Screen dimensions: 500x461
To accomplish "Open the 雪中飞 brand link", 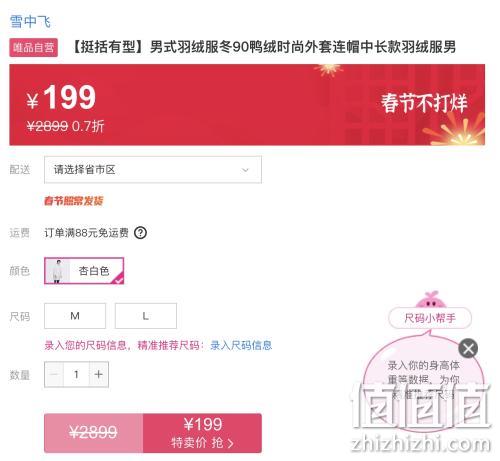I will coord(30,22).
